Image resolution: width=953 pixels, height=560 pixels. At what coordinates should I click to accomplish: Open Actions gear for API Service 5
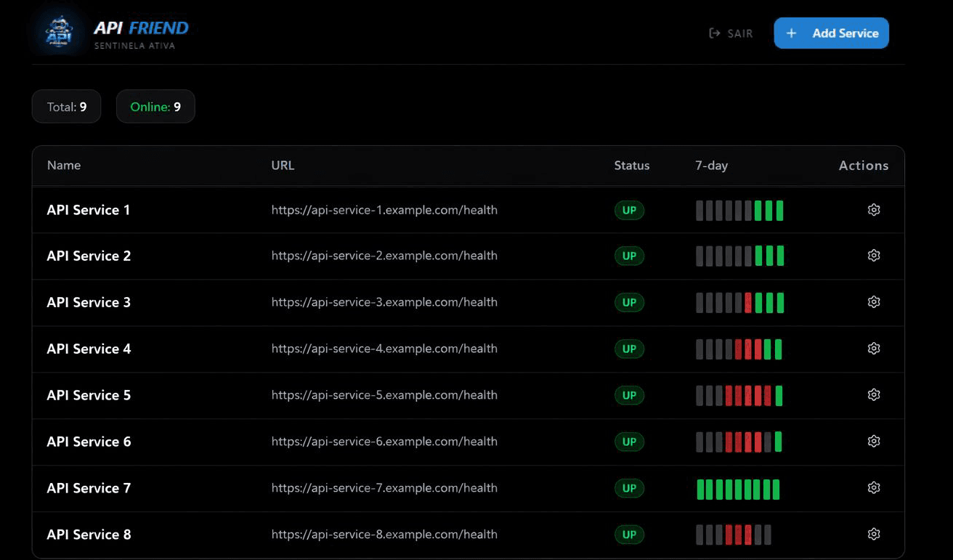pos(874,394)
